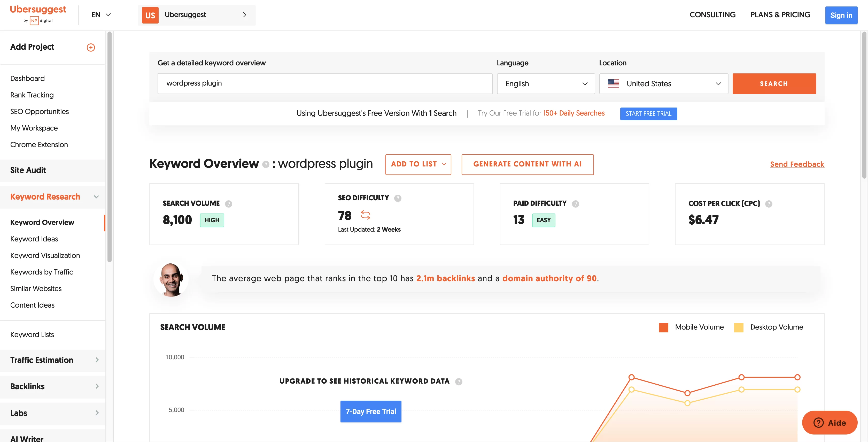Click the Add Project plus icon
The height and width of the screenshot is (442, 868).
91,47
